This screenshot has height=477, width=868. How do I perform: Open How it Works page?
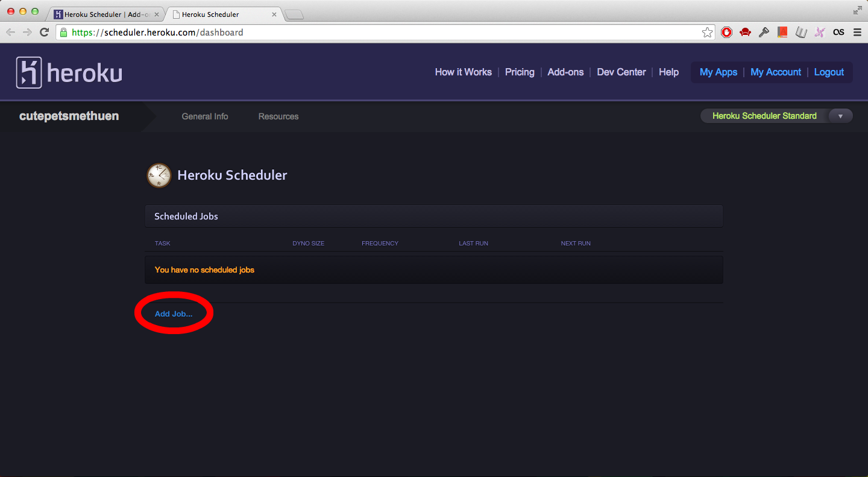(x=464, y=72)
